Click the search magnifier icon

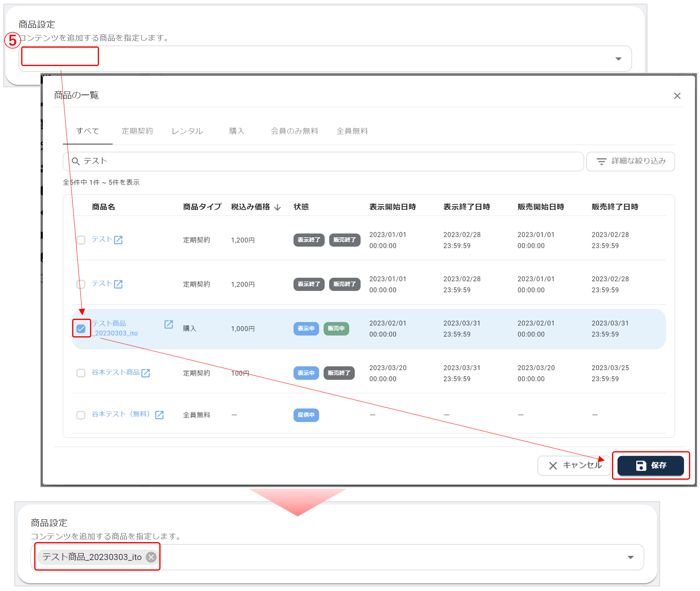coord(76,161)
